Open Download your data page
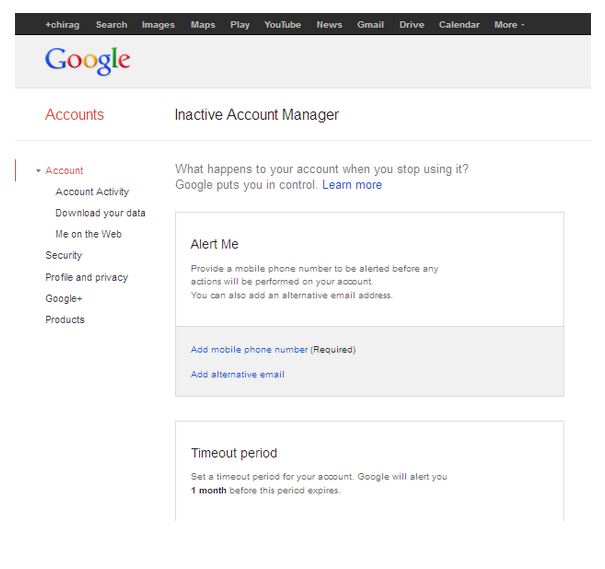The height and width of the screenshot is (569, 605). click(100, 213)
